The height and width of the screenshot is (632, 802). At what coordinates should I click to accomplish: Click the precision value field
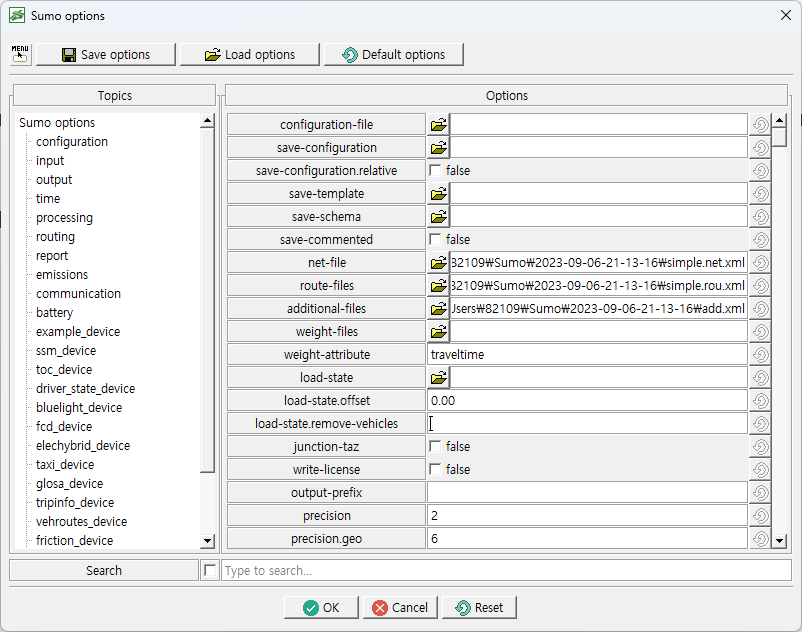pos(587,515)
